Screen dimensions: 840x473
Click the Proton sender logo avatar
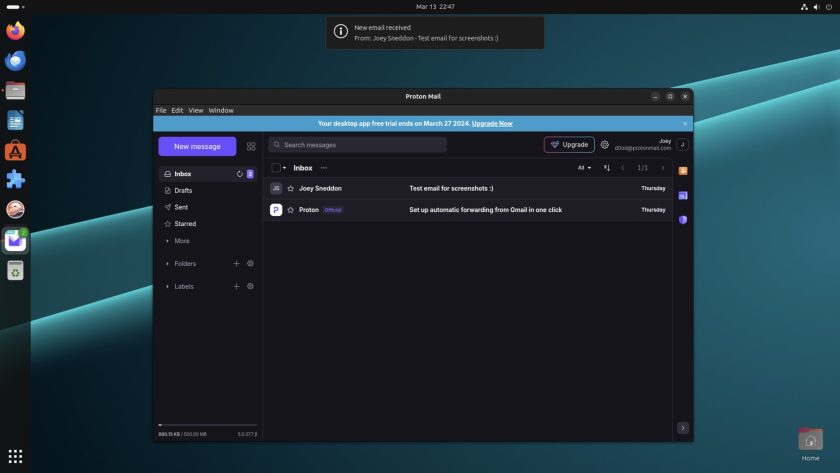(x=276, y=210)
